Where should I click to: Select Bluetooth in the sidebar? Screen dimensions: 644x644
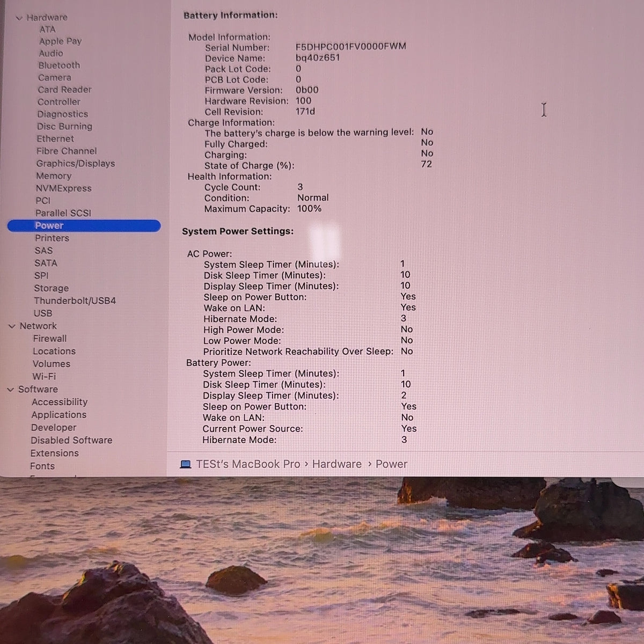click(59, 65)
